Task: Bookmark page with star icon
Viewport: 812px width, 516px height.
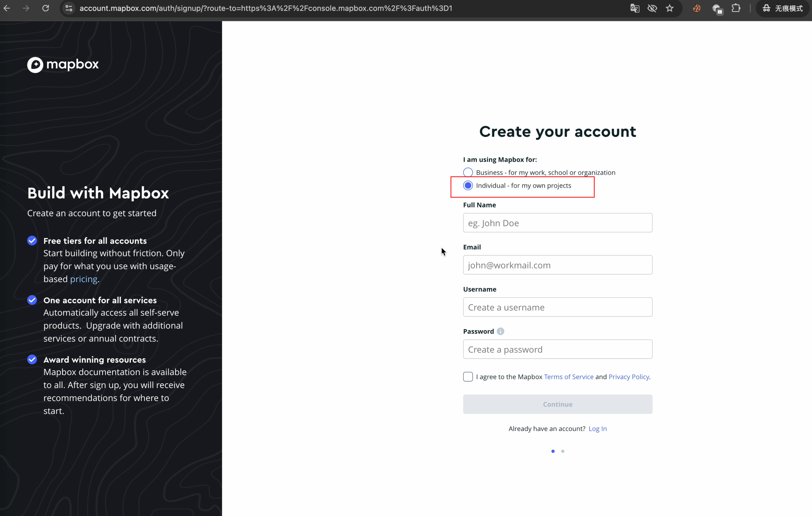Action: 670,8
